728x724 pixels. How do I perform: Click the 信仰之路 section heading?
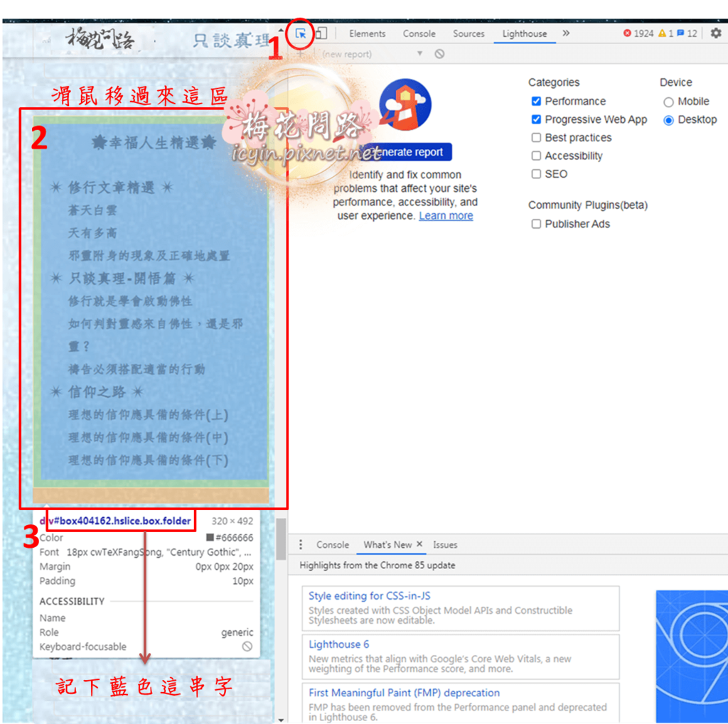click(x=97, y=392)
